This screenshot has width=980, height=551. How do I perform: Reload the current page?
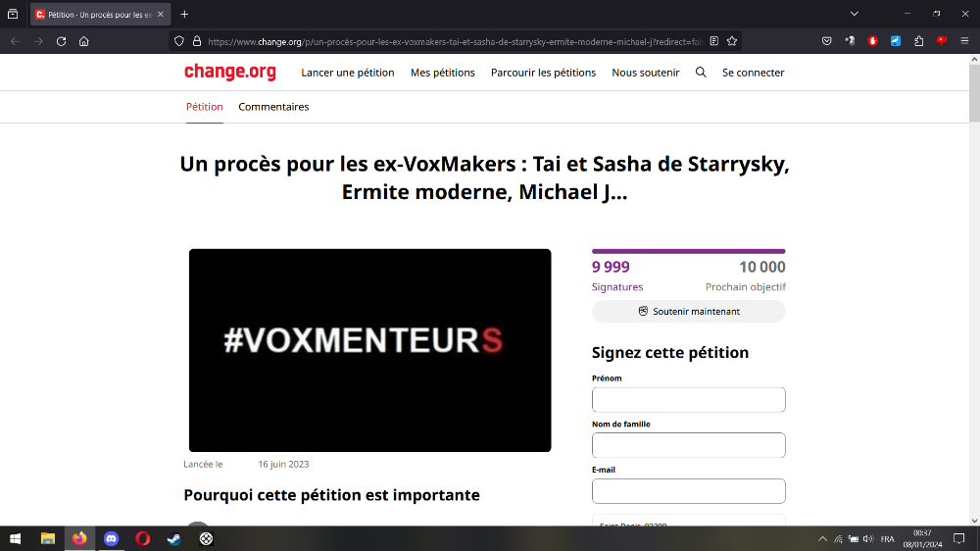coord(62,41)
